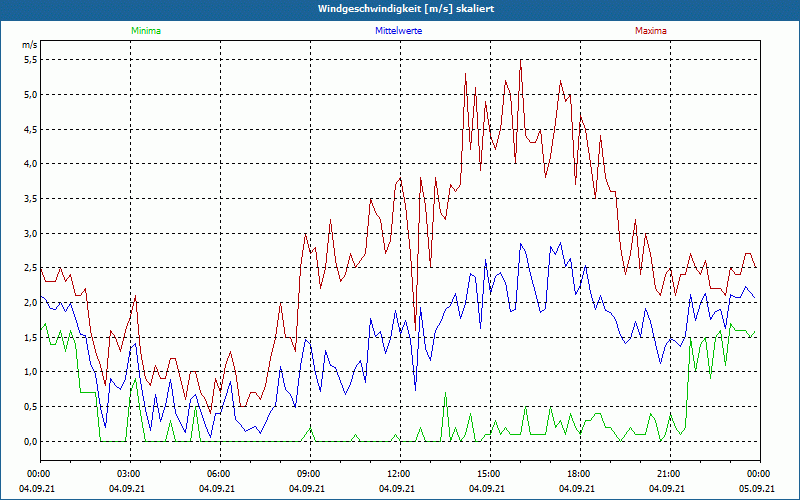The width and height of the screenshot is (800, 500).
Task: Click the "2,0" y-axis value
Action: pos(31,303)
